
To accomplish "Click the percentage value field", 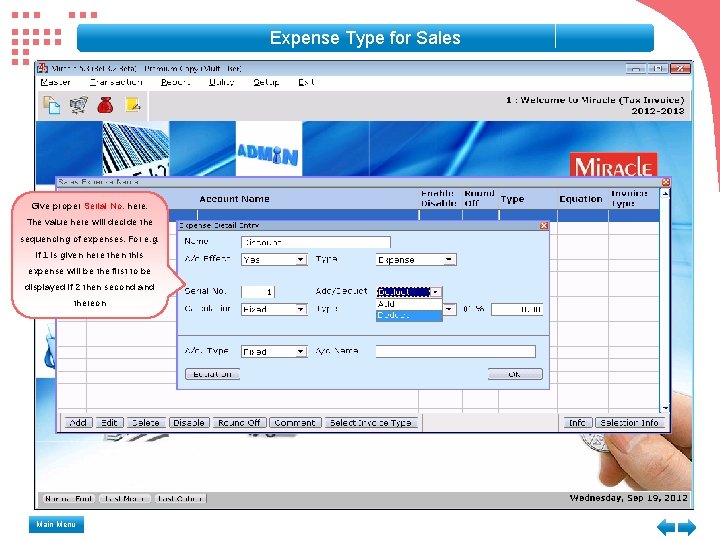I will pyautogui.click(x=517, y=309).
